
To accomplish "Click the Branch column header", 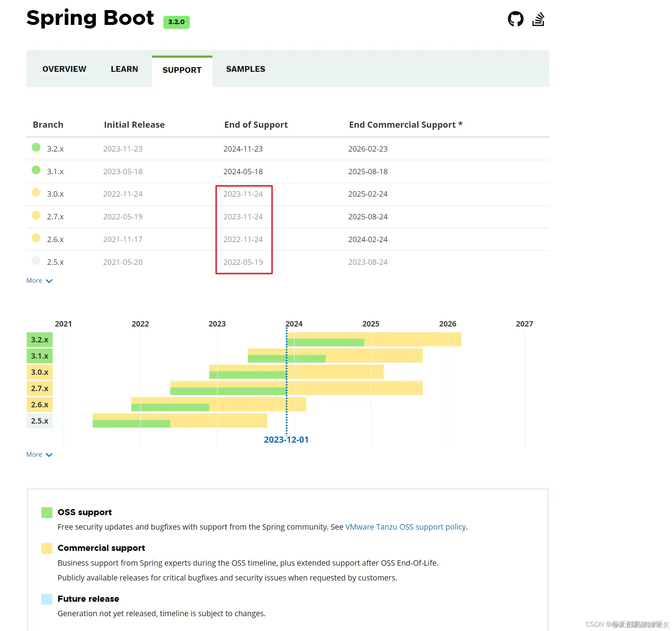I will (48, 124).
